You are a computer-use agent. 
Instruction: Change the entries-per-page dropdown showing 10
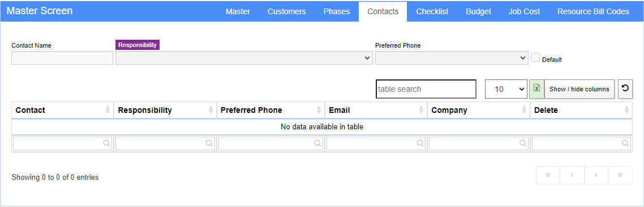(x=506, y=89)
